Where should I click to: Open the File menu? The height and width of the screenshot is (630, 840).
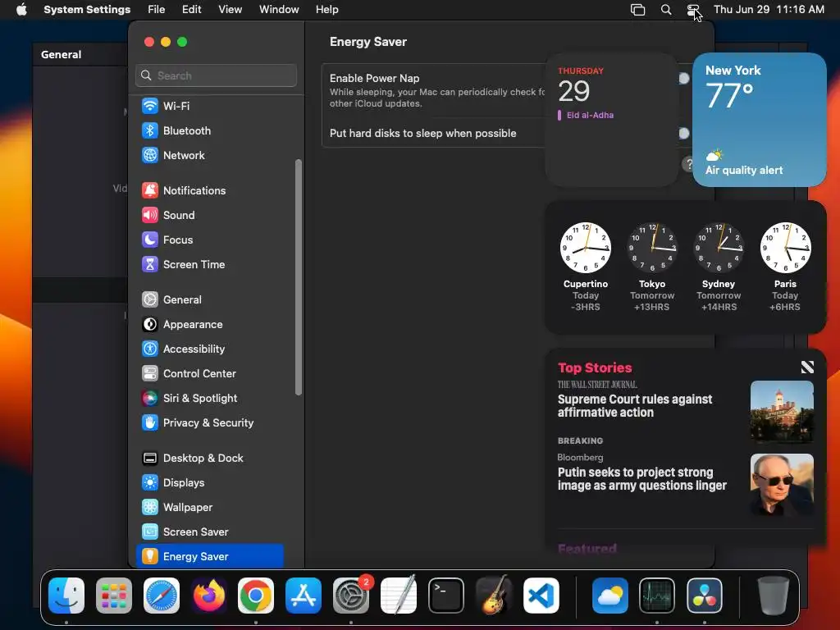click(157, 10)
